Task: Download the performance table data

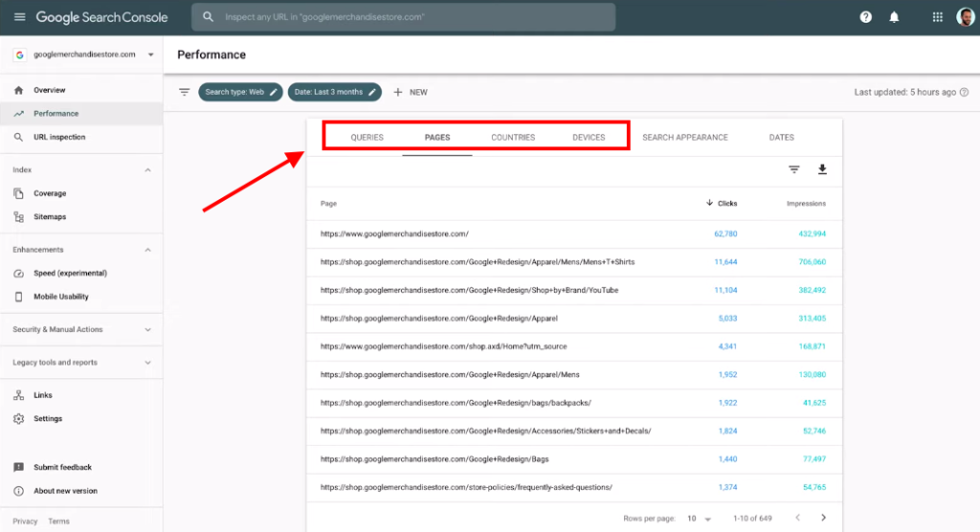Action: point(821,169)
